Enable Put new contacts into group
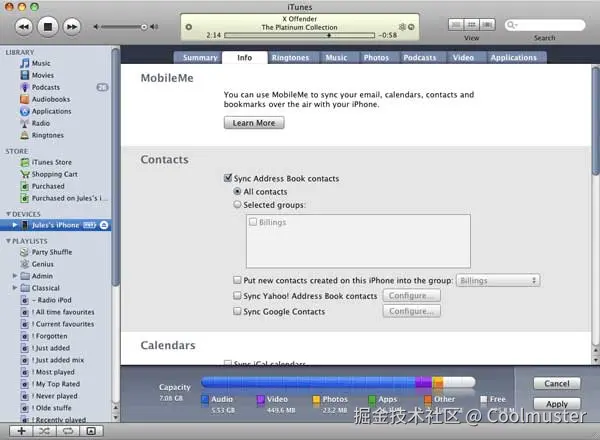The width and height of the screenshot is (600, 440). coord(237,280)
